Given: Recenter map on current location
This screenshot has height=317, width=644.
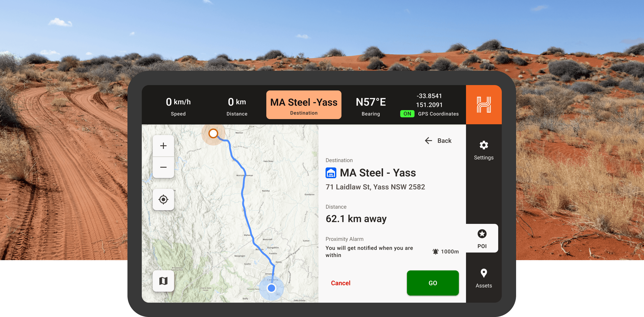Looking at the screenshot, I should pyautogui.click(x=163, y=199).
